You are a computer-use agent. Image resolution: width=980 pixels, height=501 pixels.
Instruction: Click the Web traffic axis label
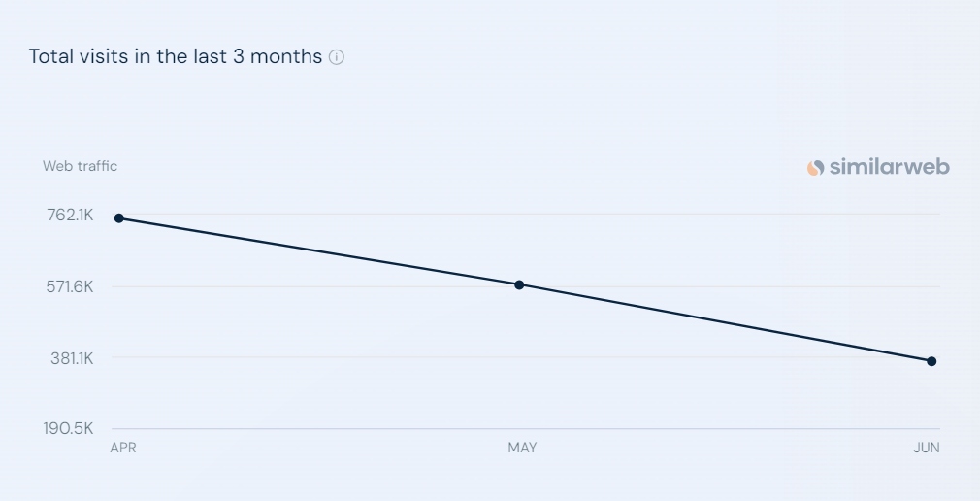click(x=80, y=166)
